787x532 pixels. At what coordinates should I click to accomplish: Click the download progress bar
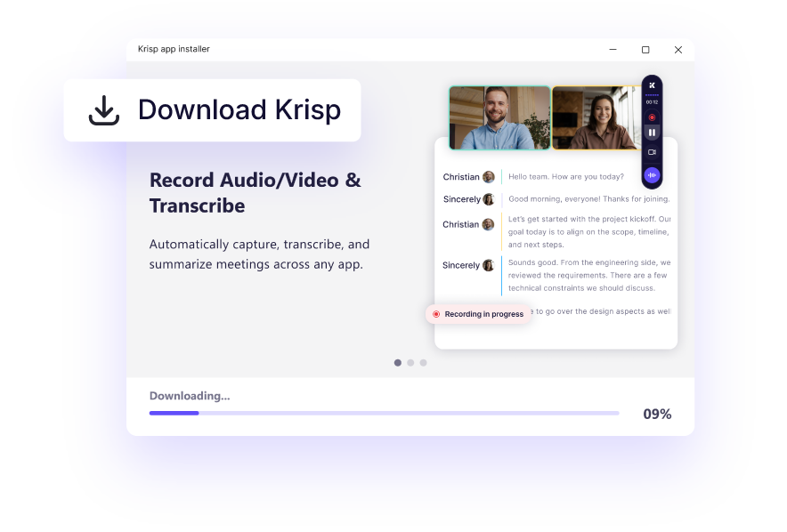pos(384,413)
